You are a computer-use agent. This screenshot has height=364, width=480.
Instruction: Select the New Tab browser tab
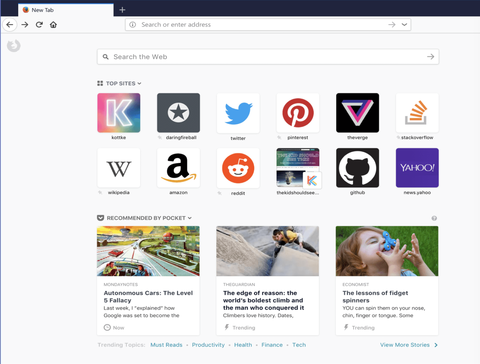(x=66, y=10)
